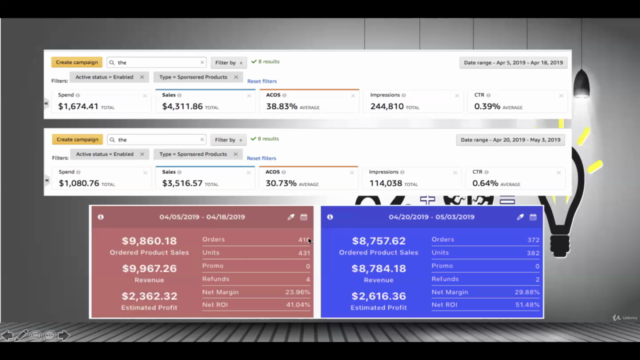Close the Sales $3,516.57 metric card

pyautogui.click(x=249, y=173)
